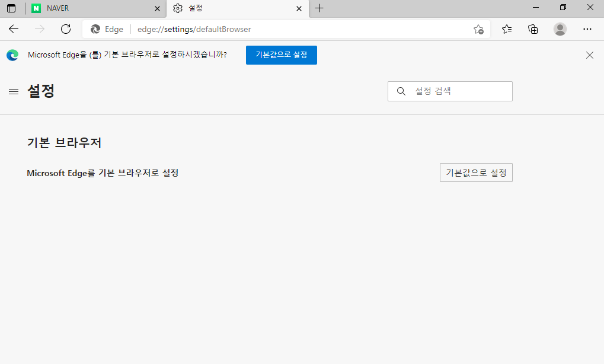Restore down the browser window
The image size is (604, 364).
coord(563,8)
